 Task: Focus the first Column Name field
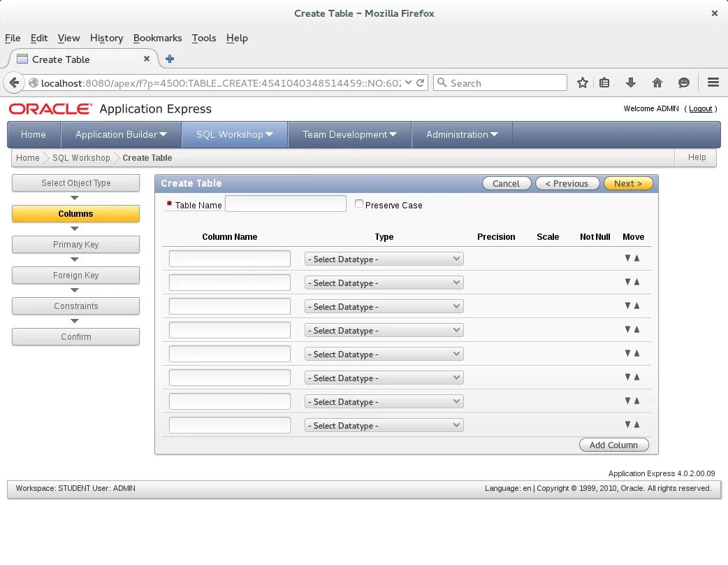[230, 258]
